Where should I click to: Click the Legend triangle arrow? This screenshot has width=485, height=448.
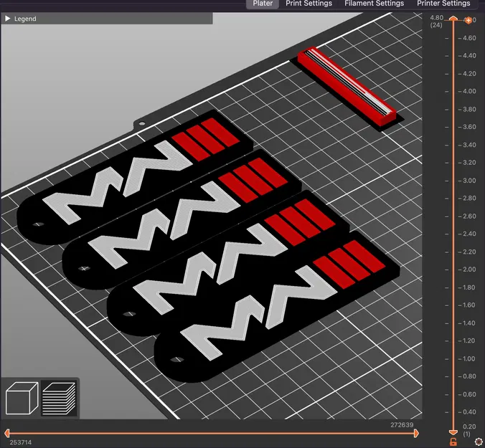[8, 19]
